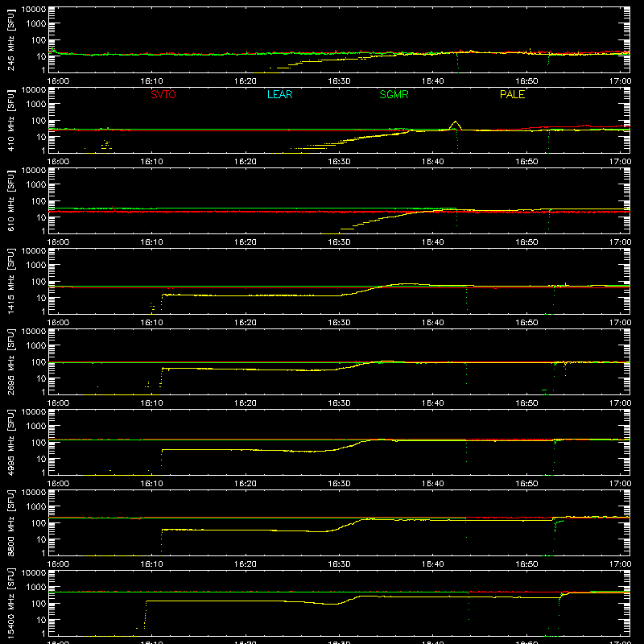Select the 16:30 tick label under 8800 MHz plot
The height and width of the screenshot is (644, 644).
point(339,564)
